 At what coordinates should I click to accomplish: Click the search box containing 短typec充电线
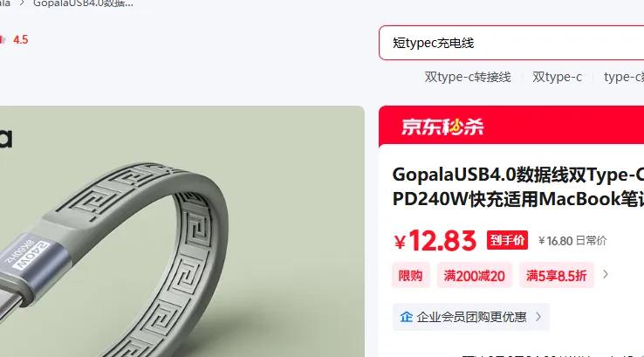[x=511, y=43]
